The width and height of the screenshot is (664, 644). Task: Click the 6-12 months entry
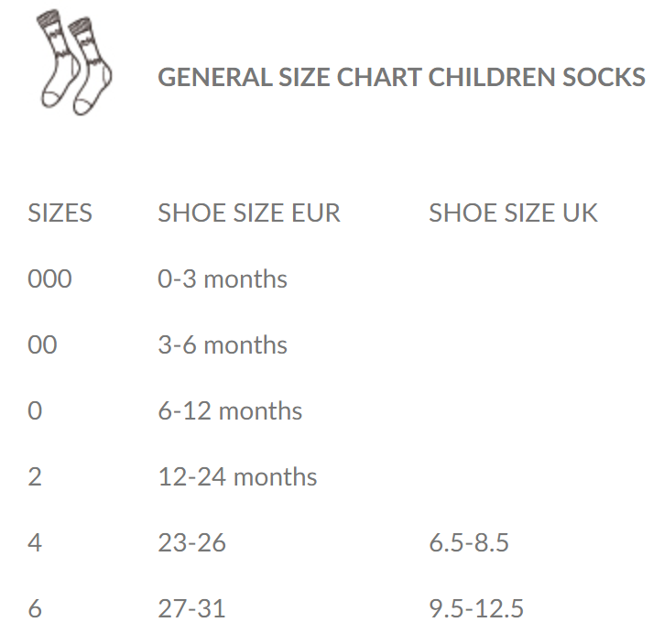230,411
